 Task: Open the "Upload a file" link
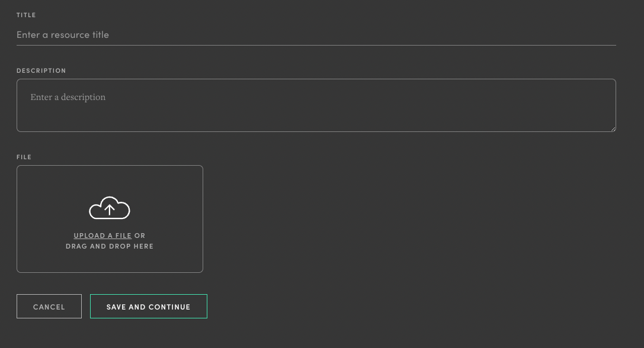point(102,236)
